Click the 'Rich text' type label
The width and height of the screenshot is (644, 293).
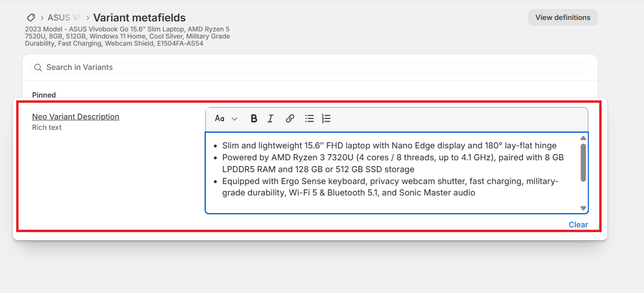[x=47, y=127]
